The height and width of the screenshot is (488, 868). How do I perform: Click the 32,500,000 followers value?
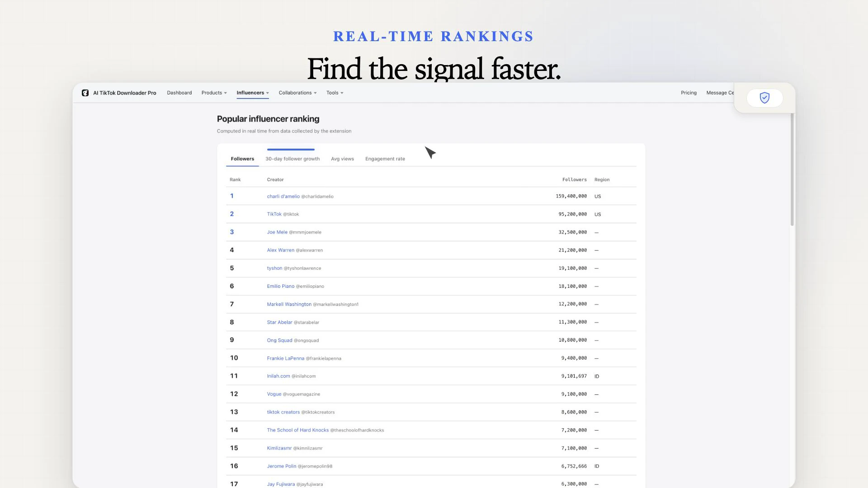point(572,232)
